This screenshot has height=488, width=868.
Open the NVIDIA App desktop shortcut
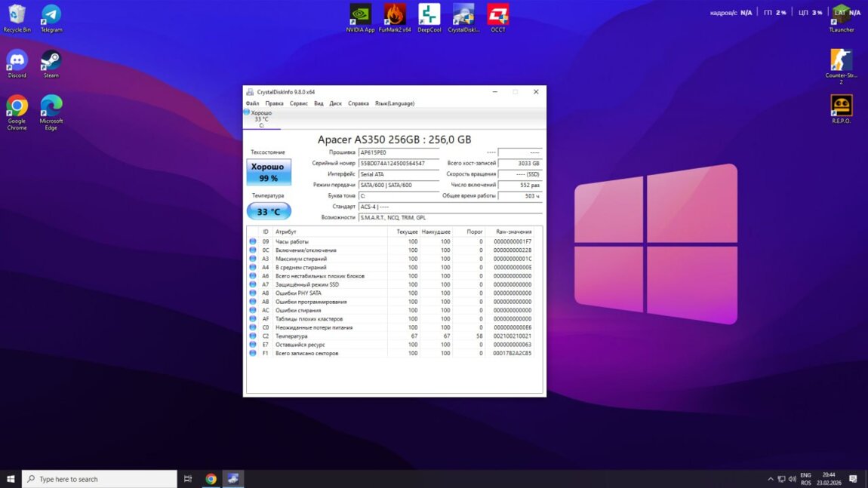(360, 15)
